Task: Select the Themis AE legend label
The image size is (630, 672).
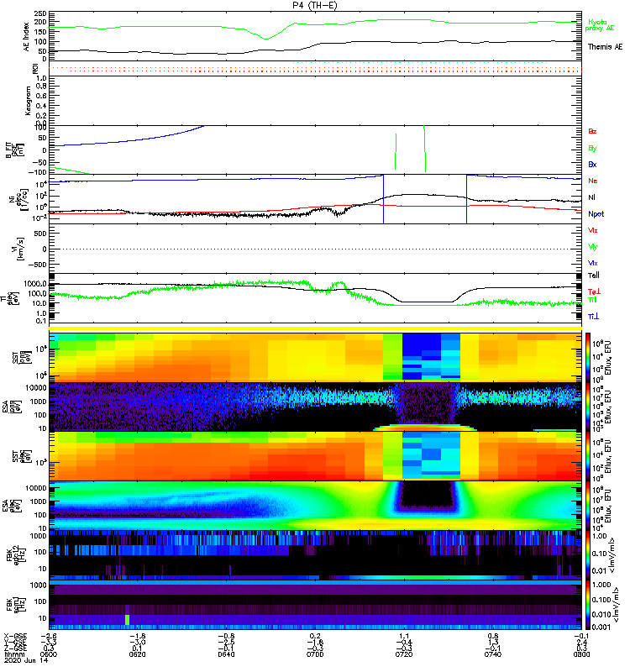Action: click(x=605, y=47)
